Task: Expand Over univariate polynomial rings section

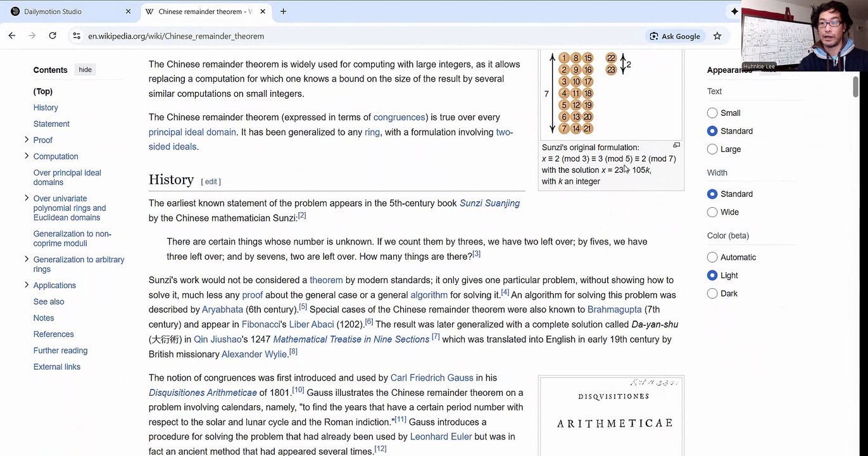Action: [x=27, y=198]
